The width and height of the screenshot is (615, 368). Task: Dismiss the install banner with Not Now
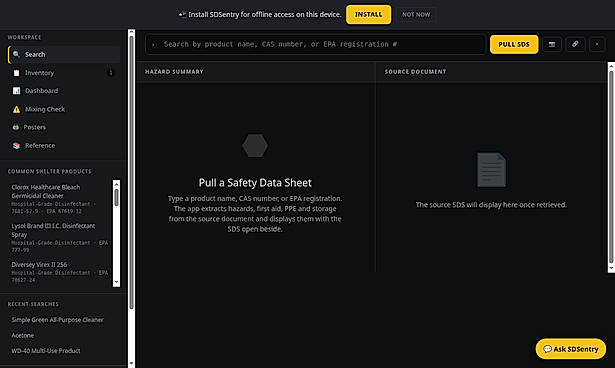[x=416, y=15]
